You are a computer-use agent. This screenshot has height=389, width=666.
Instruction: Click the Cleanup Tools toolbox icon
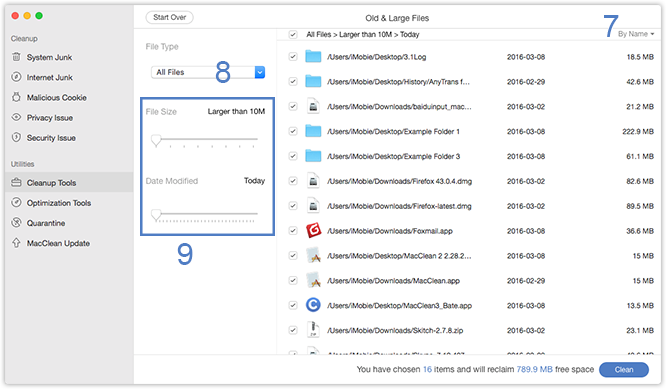coord(16,182)
